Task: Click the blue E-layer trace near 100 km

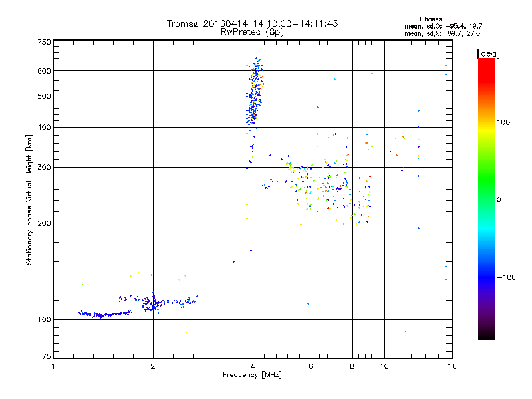Action: [105, 314]
